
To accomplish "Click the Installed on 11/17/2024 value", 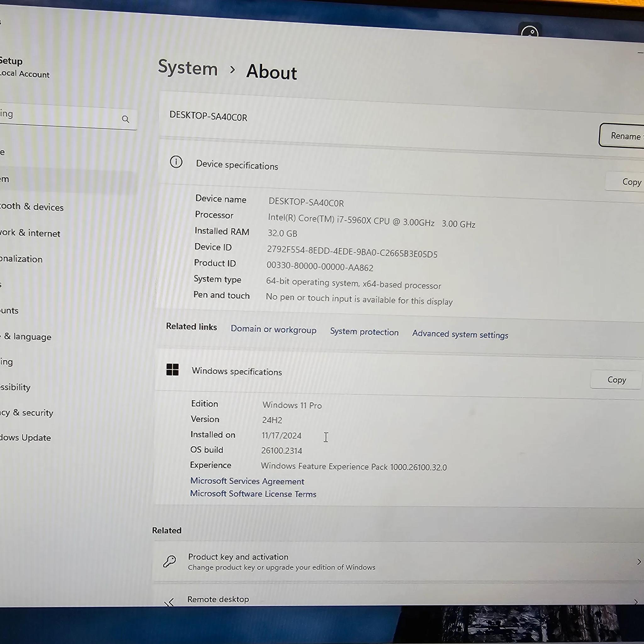I will point(281,435).
